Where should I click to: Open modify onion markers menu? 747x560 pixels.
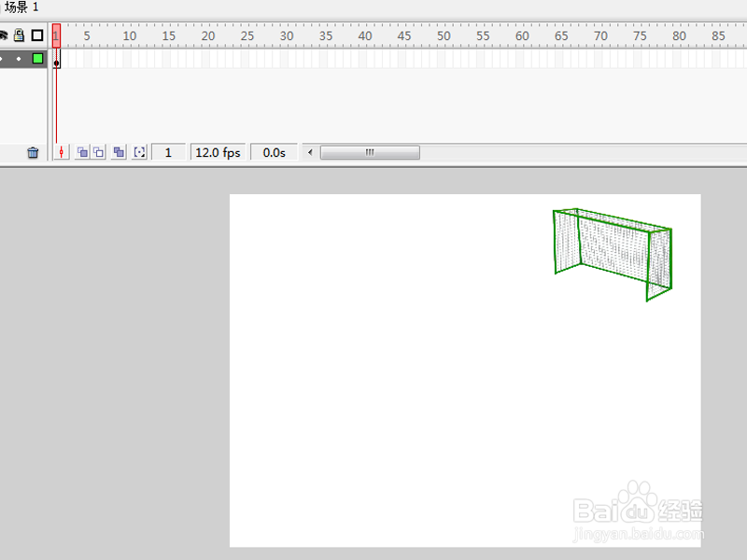pyautogui.click(x=139, y=152)
